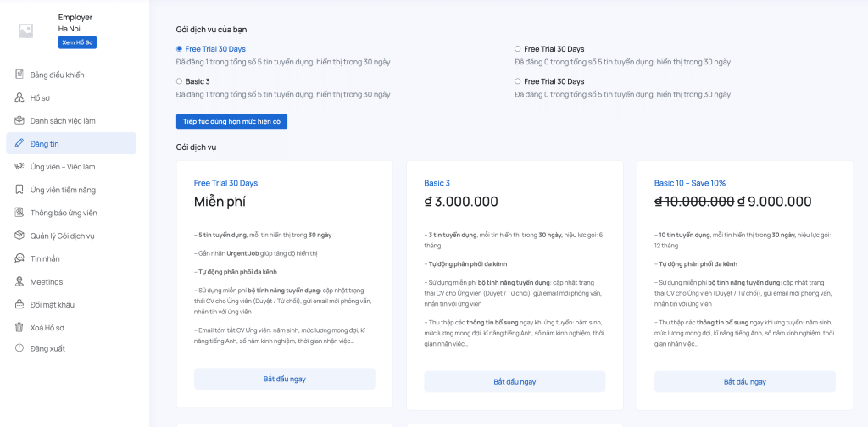
Task: Click the Đăng xuất power icon
Action: 19,348
